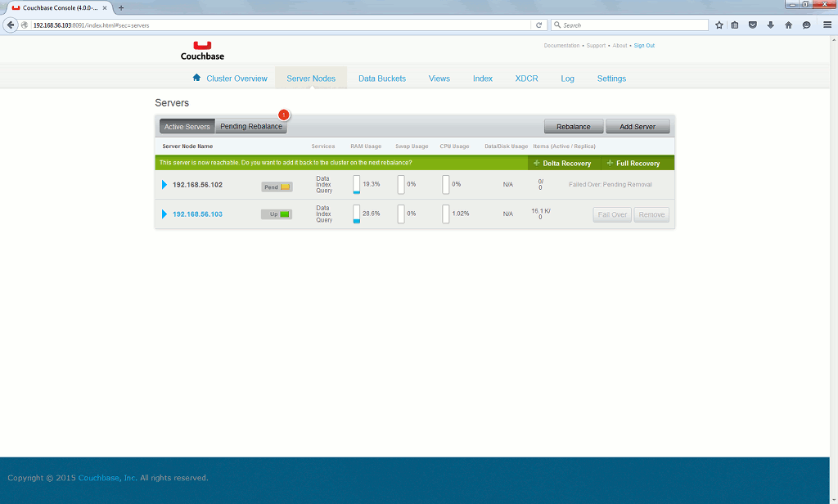The height and width of the screenshot is (504, 838).
Task: Choose Full Recovery for the server
Action: [638, 163]
